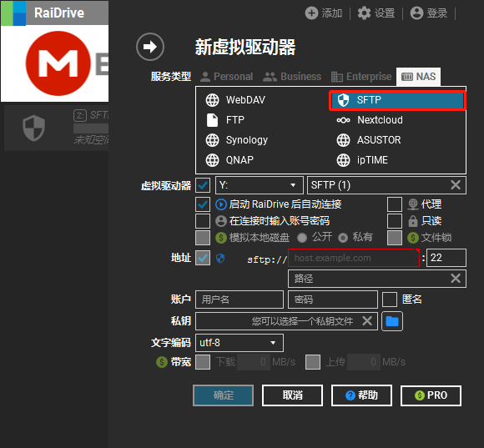Viewport: 484px width, 448px height.
Task: Confirm with the 确定 button
Action: tap(223, 395)
